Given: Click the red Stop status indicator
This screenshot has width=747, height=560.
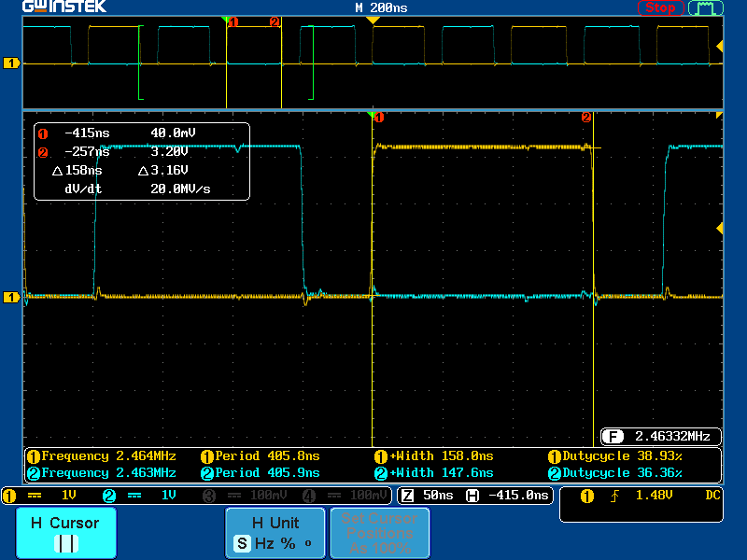Looking at the screenshot, I should click(x=660, y=7).
